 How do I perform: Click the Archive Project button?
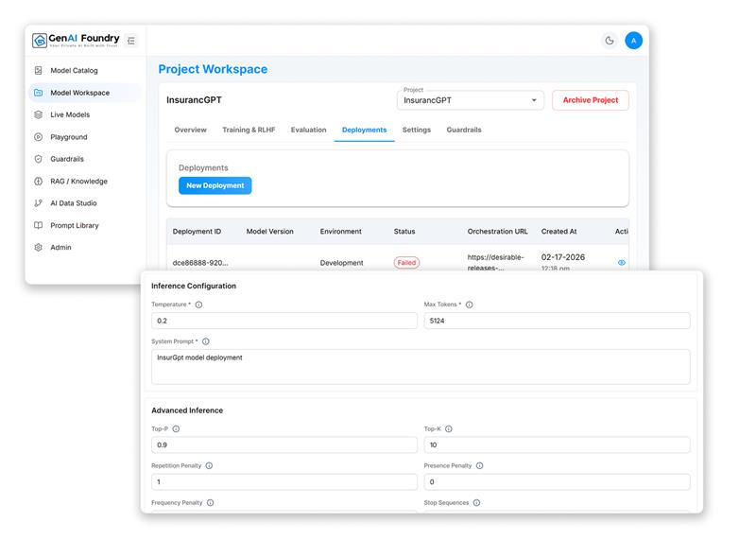(590, 100)
